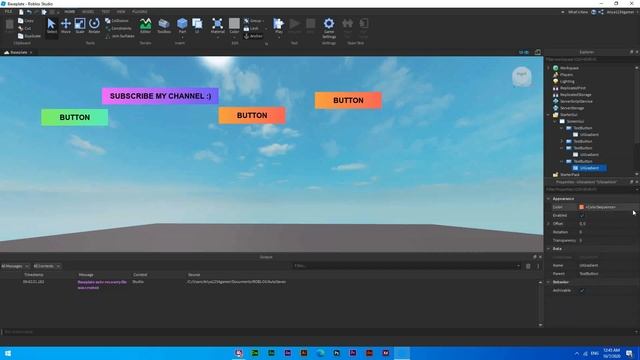Toggle the Constraints option
The height and width of the screenshot is (360, 640).
tap(118, 28)
